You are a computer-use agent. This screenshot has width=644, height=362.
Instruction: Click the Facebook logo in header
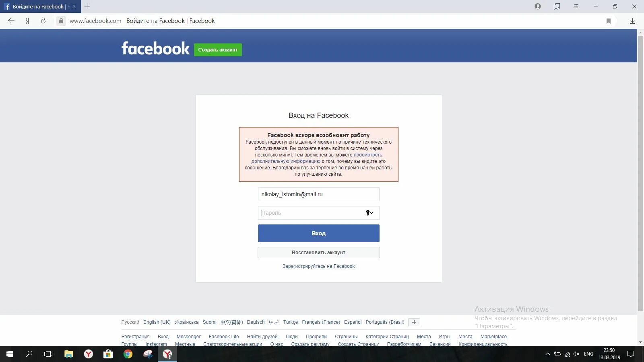coord(155,49)
